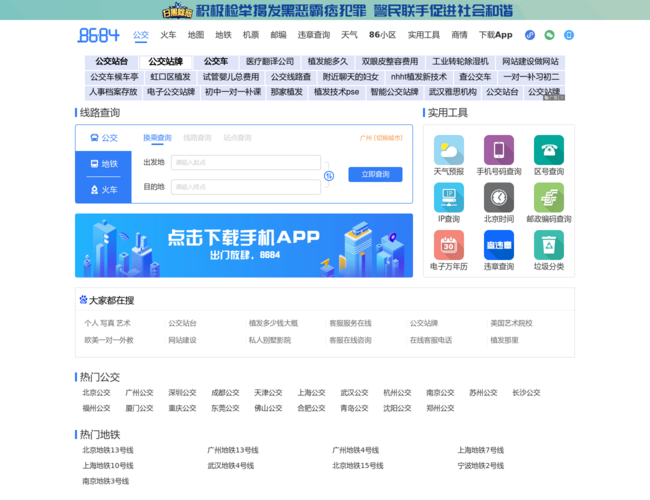Click the 医疗翻译公司 ad link

pos(270,61)
